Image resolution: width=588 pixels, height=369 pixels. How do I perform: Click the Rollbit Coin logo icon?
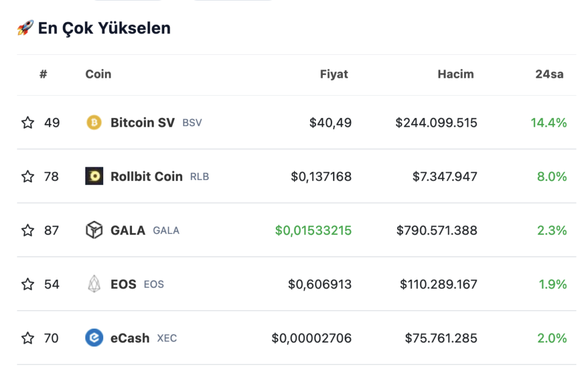point(94,176)
